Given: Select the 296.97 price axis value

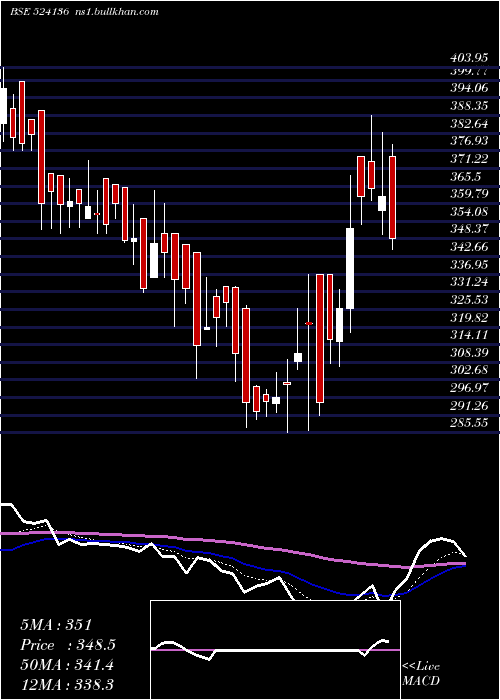Looking at the screenshot, I should click(469, 388).
